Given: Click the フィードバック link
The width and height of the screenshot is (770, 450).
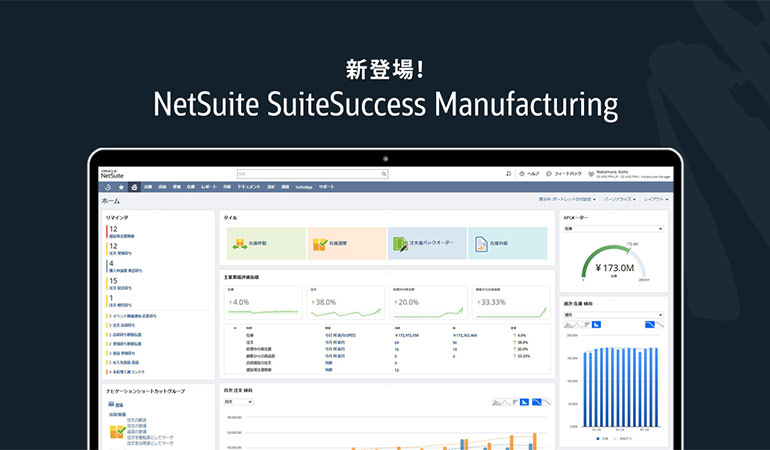Looking at the screenshot, I should (568, 174).
